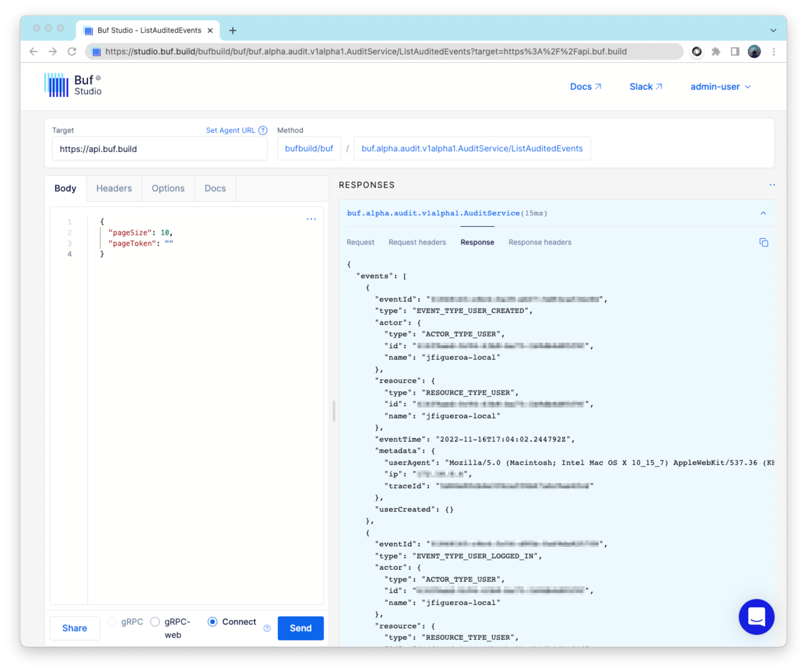Show the Request headers tab
Viewport: 807px width, 672px height.
click(x=417, y=242)
